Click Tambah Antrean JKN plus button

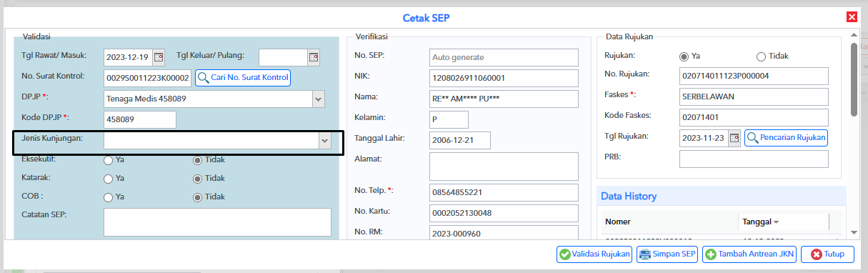[x=749, y=254]
